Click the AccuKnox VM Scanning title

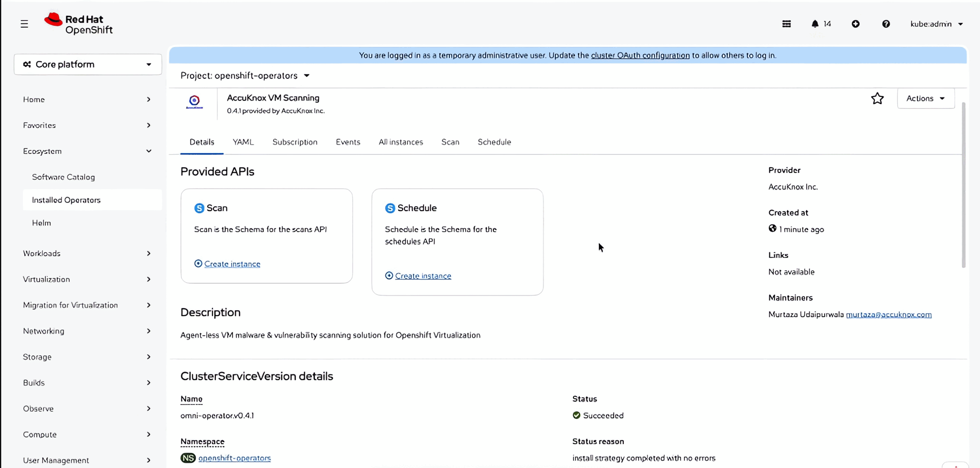point(273,98)
